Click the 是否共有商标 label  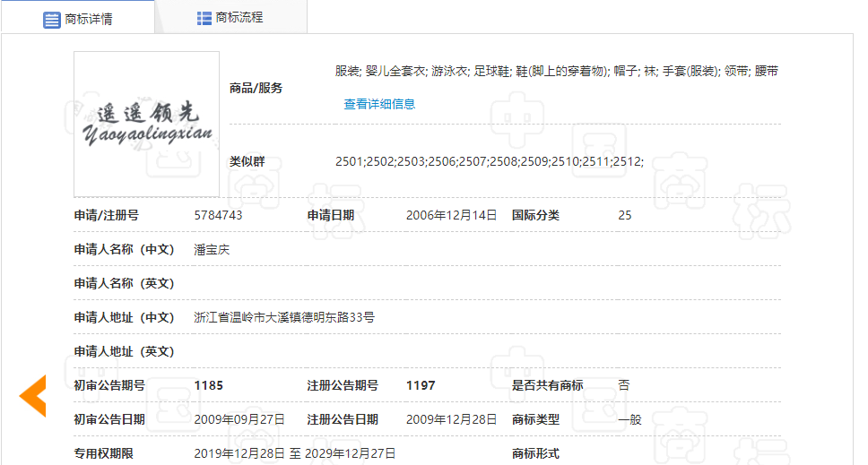tap(548, 385)
